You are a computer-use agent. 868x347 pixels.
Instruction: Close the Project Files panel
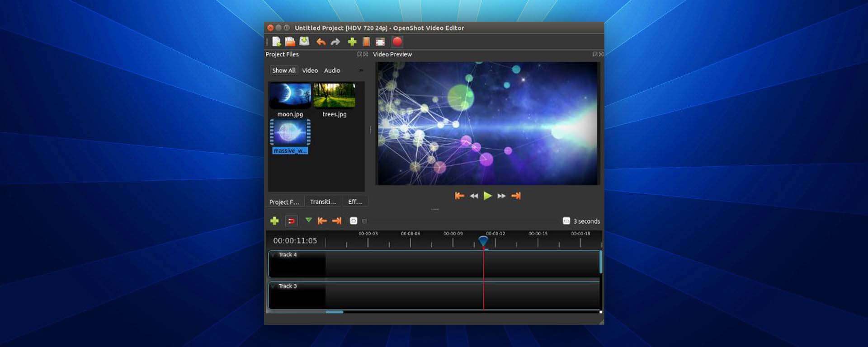pos(366,54)
